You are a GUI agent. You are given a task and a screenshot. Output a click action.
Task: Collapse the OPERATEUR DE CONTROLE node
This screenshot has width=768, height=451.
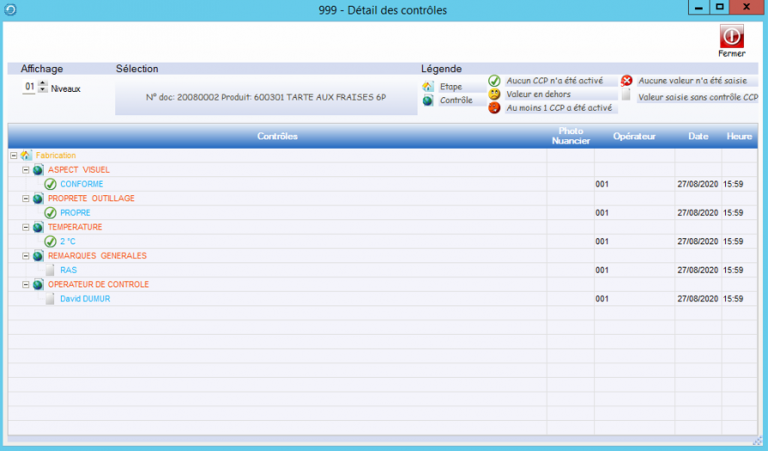click(x=26, y=285)
